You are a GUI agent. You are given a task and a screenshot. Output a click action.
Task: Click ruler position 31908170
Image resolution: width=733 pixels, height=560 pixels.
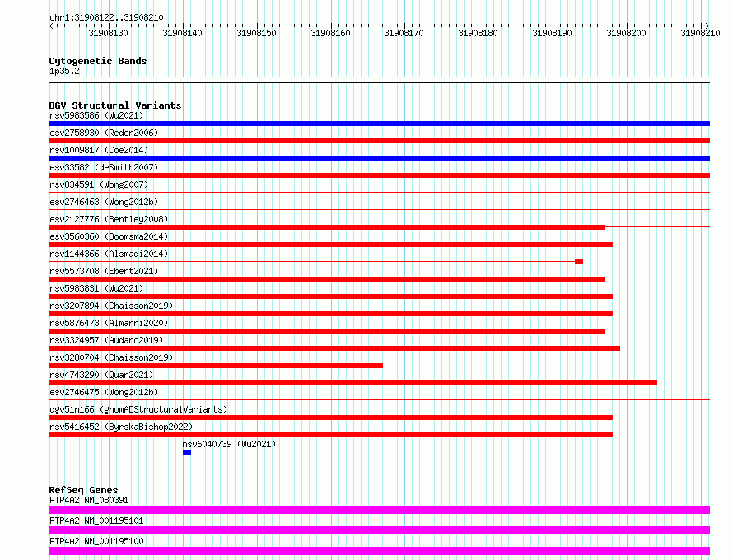point(404,33)
